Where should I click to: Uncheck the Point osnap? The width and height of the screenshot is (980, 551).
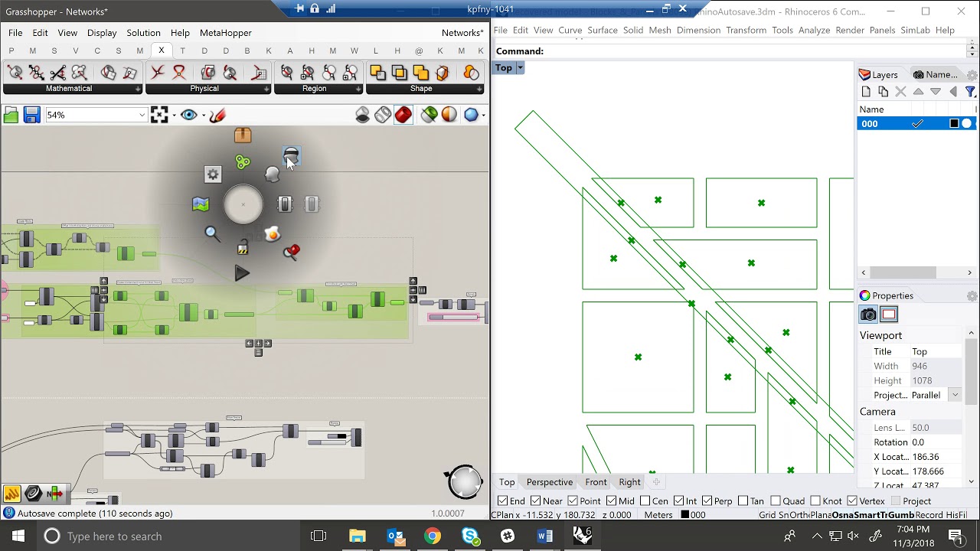click(x=573, y=501)
